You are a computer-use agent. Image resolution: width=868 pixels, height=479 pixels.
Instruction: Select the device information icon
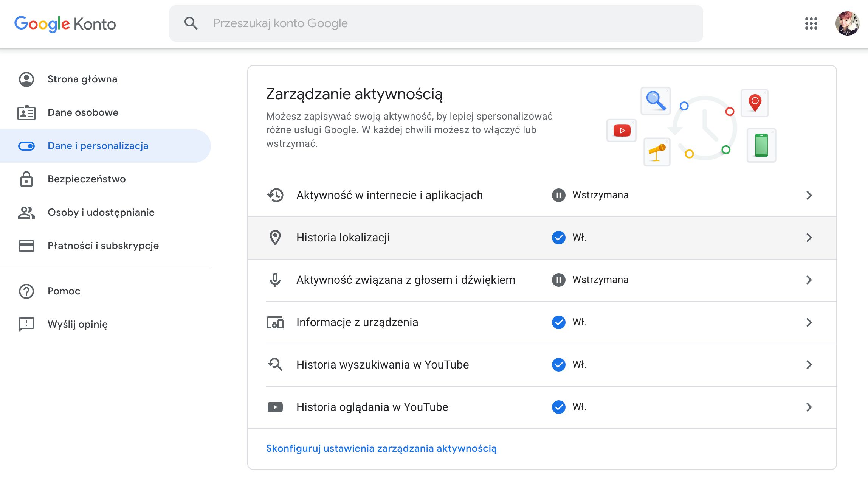tap(275, 322)
